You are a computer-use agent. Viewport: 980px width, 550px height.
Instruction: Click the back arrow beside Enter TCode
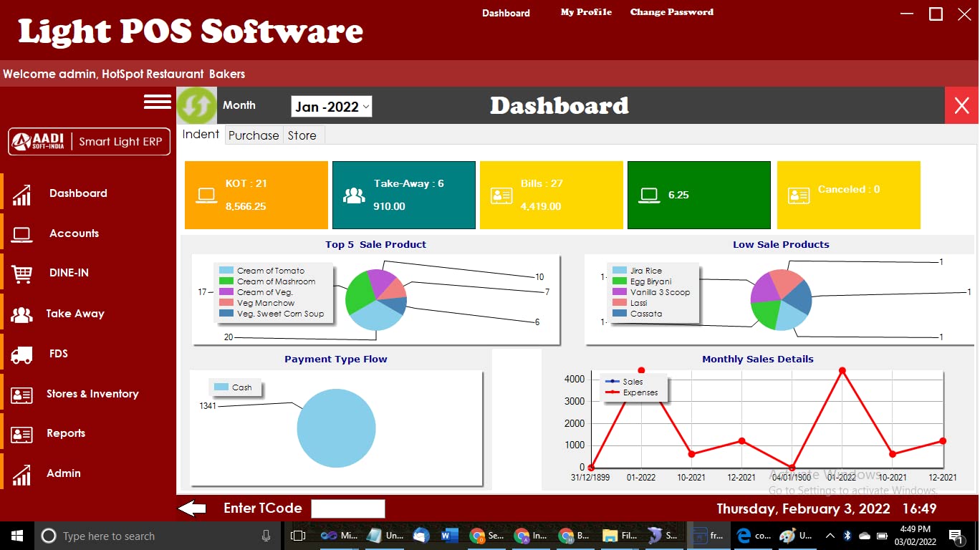pyautogui.click(x=192, y=509)
